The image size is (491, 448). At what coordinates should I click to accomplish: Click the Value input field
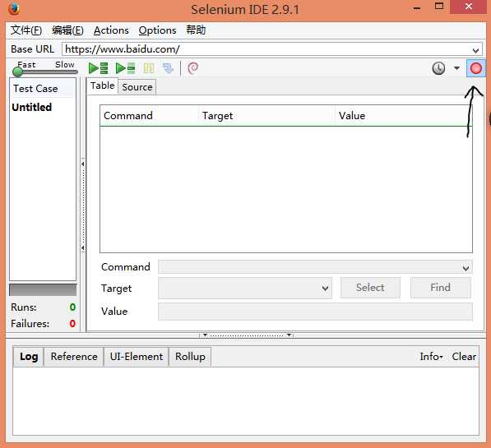pyautogui.click(x=315, y=312)
